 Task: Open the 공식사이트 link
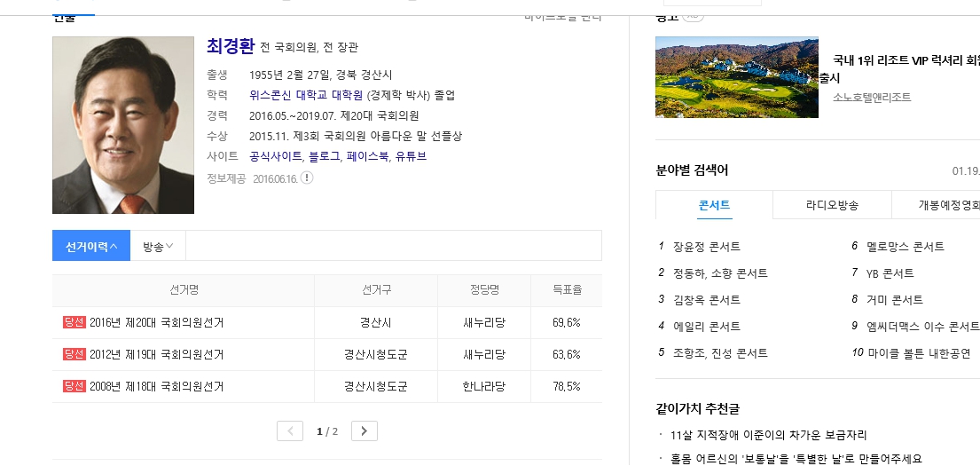[275, 156]
